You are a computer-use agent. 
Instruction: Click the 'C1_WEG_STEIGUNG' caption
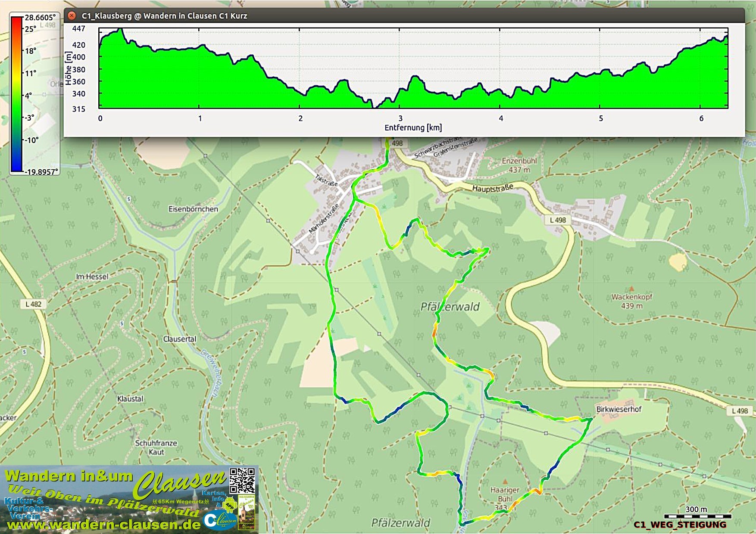(680, 525)
